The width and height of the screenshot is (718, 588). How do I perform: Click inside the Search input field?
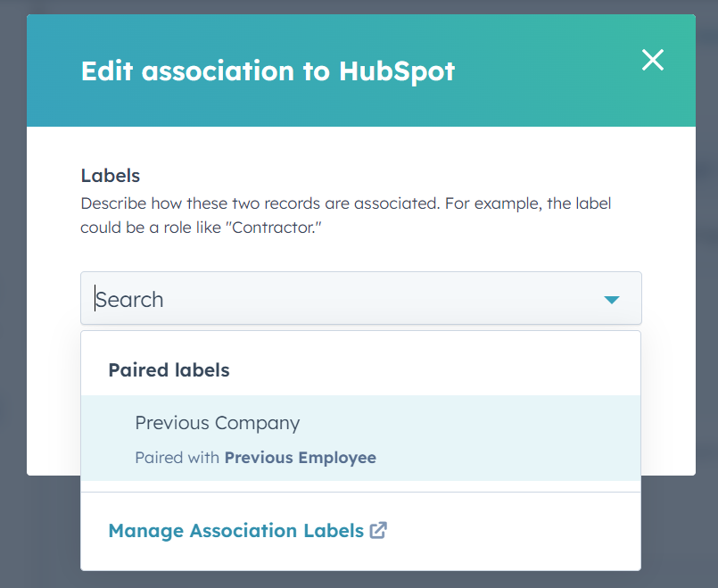tap(268, 299)
